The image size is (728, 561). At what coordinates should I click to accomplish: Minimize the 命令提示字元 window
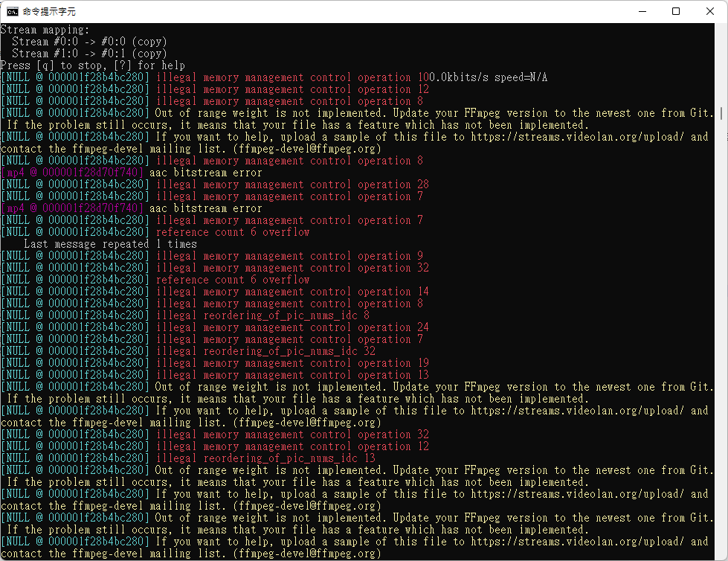click(642, 12)
